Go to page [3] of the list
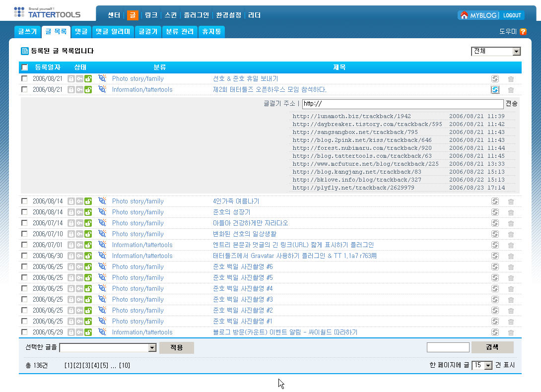Viewport: 541px width, 392px height. tap(86, 366)
